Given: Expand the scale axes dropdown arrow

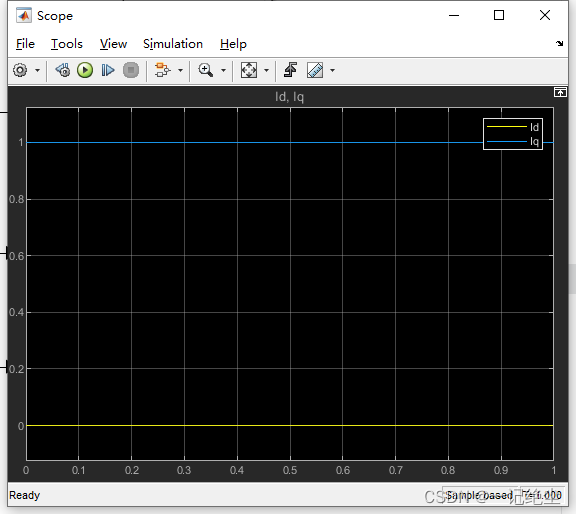Looking at the screenshot, I should tap(267, 70).
